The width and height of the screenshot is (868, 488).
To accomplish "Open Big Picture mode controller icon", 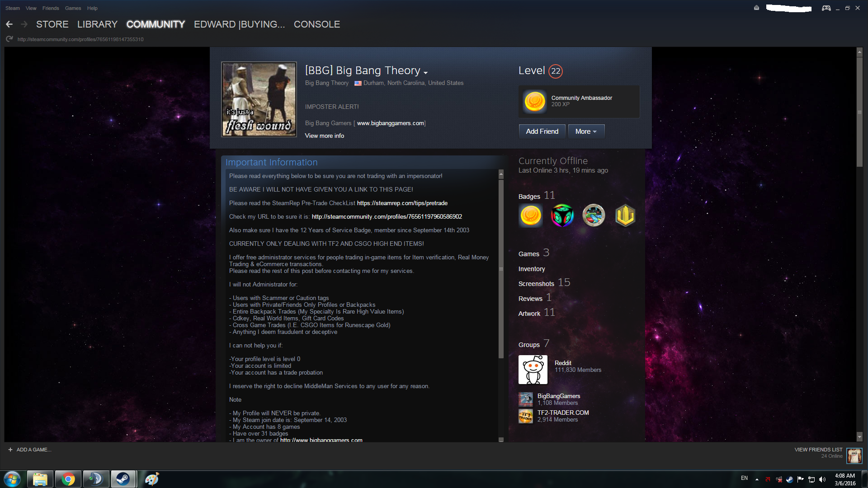I will point(826,8).
